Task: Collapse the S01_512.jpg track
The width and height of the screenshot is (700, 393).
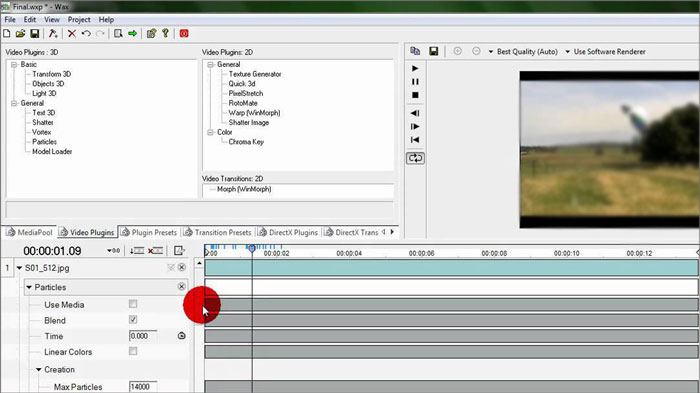Action: [19, 268]
